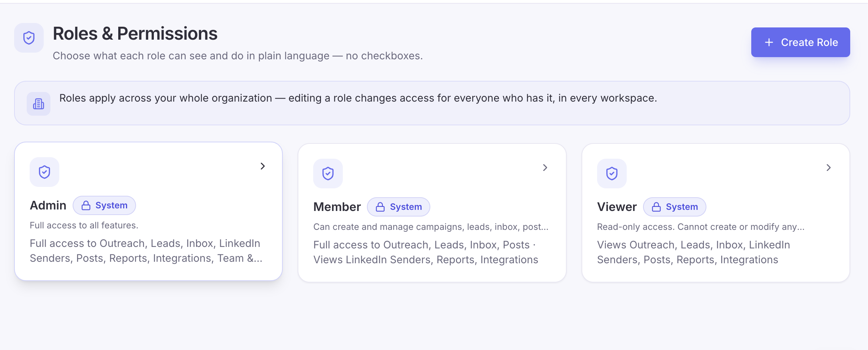This screenshot has width=868, height=350.
Task: Click the lock icon in Admin's System badge
Action: tap(86, 205)
